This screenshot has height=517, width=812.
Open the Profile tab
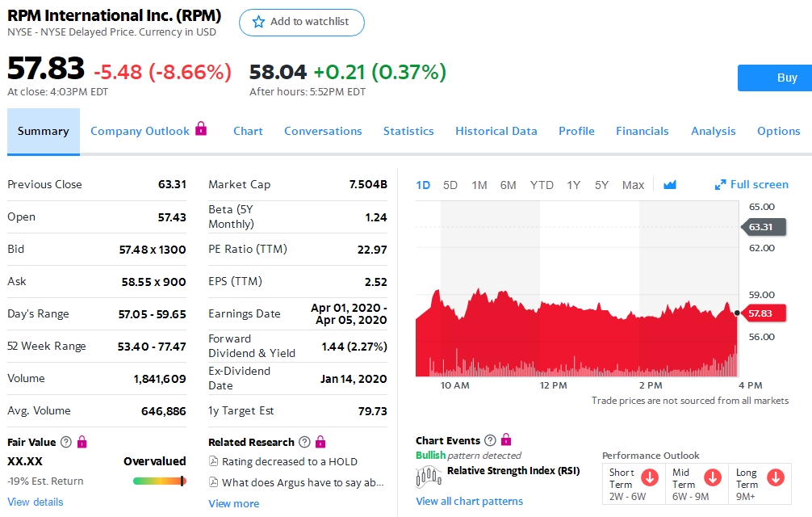576,131
